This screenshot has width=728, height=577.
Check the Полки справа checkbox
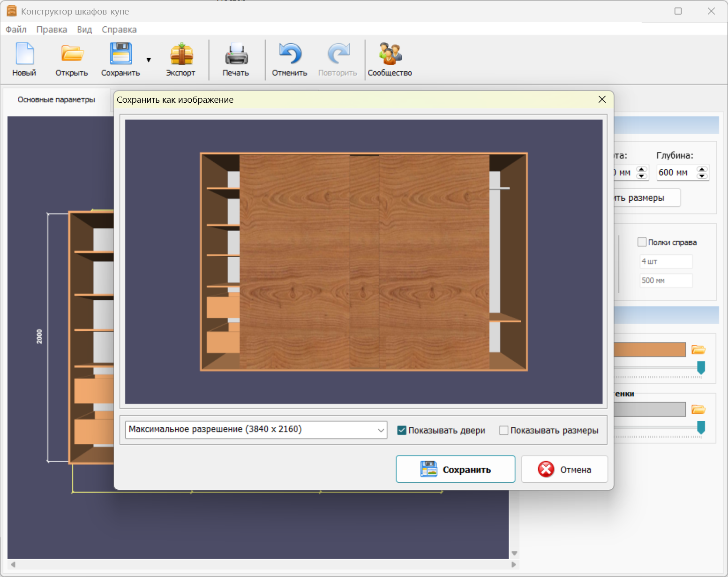[x=642, y=242]
